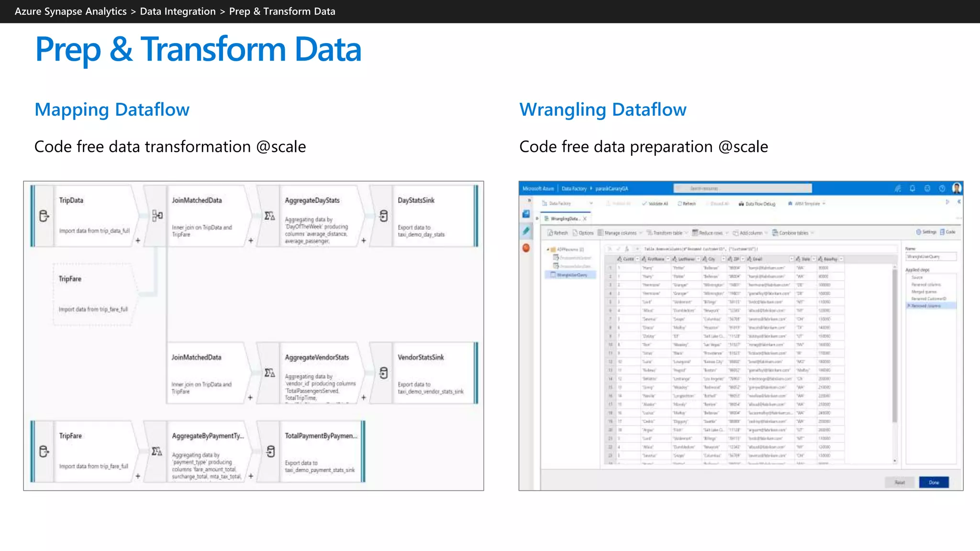Open the Code view button
The height and width of the screenshot is (551, 980).
(x=947, y=232)
